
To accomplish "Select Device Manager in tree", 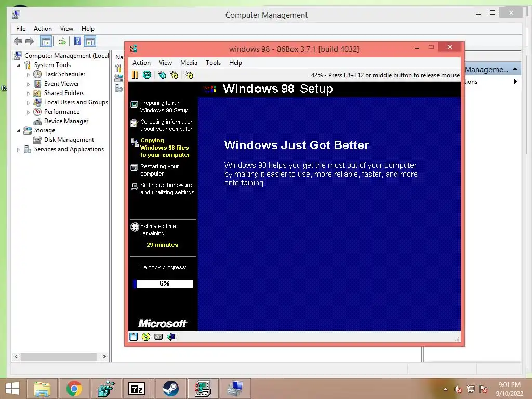I will pos(61,121).
